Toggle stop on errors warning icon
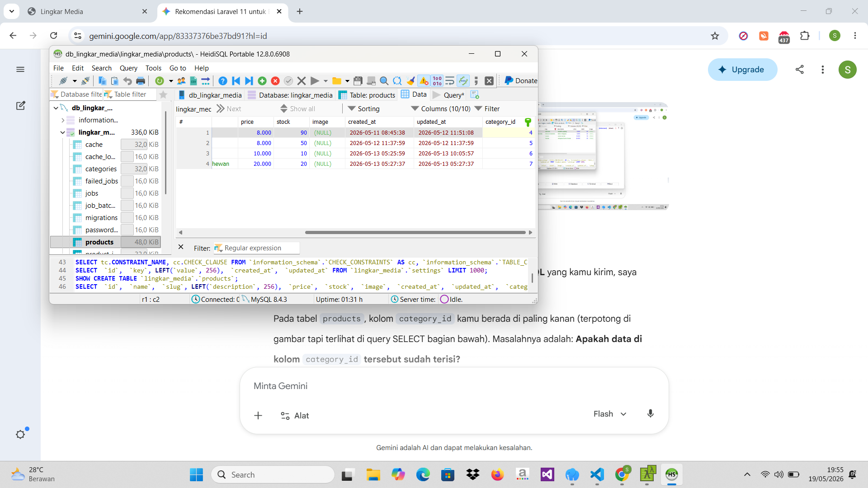The height and width of the screenshot is (488, 868). [x=424, y=81]
